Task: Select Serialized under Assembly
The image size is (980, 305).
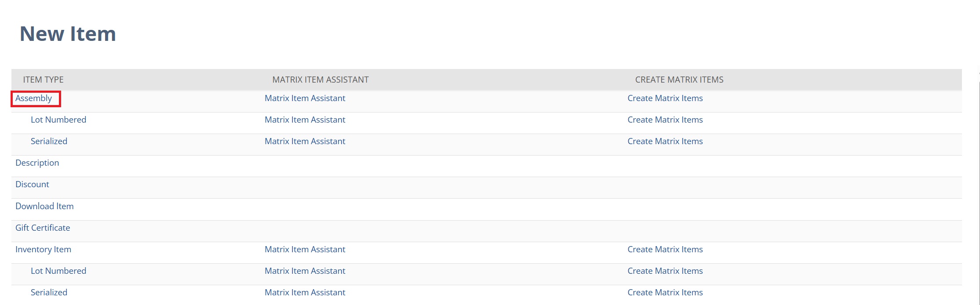Action: [x=49, y=142]
